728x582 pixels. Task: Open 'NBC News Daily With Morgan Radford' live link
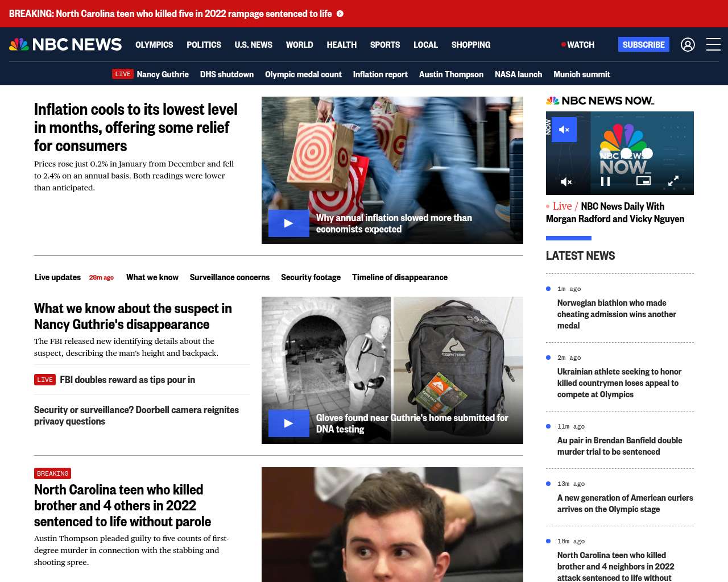point(615,213)
